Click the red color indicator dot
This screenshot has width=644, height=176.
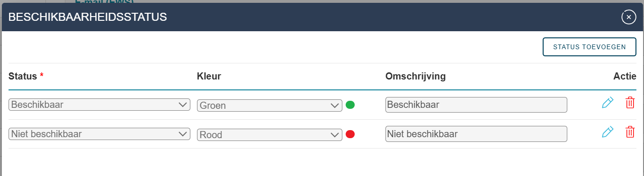350,134
